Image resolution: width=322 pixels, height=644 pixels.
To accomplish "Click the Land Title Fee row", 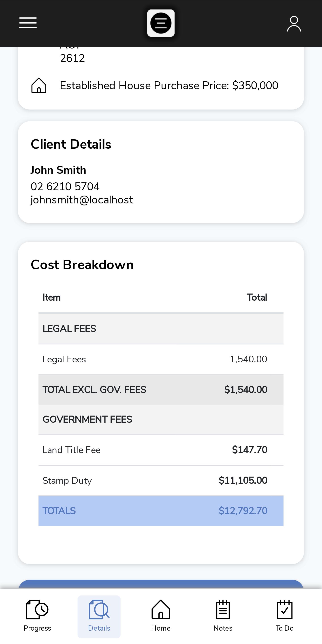I will (161, 450).
